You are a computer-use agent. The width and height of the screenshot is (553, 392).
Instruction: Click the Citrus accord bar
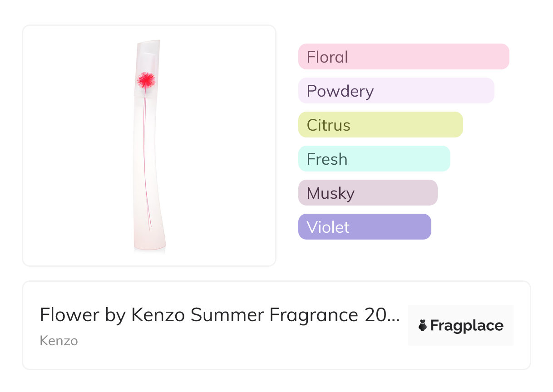(x=380, y=125)
